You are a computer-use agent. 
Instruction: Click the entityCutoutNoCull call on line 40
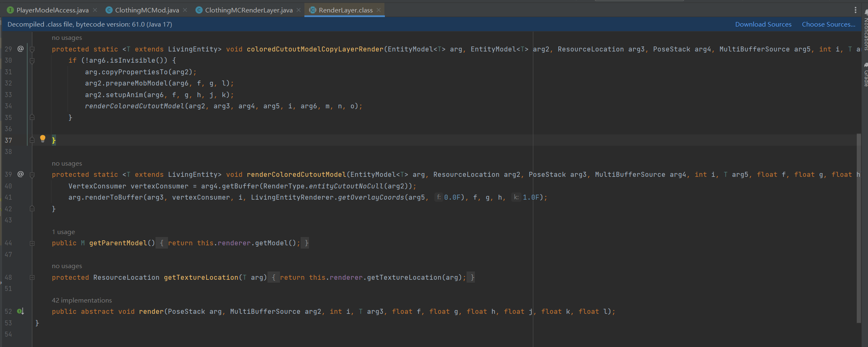pyautogui.click(x=346, y=186)
